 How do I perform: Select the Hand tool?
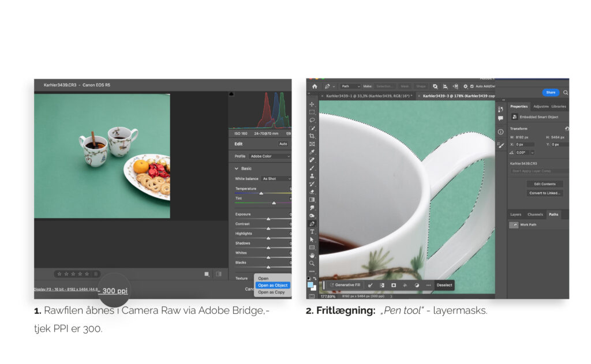point(312,255)
